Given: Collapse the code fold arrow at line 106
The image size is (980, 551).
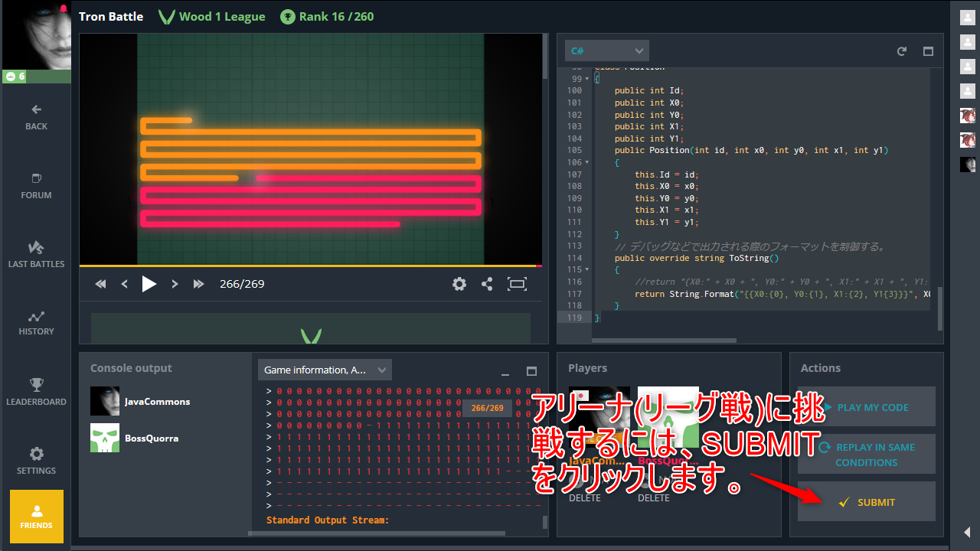Looking at the screenshot, I should pos(587,162).
